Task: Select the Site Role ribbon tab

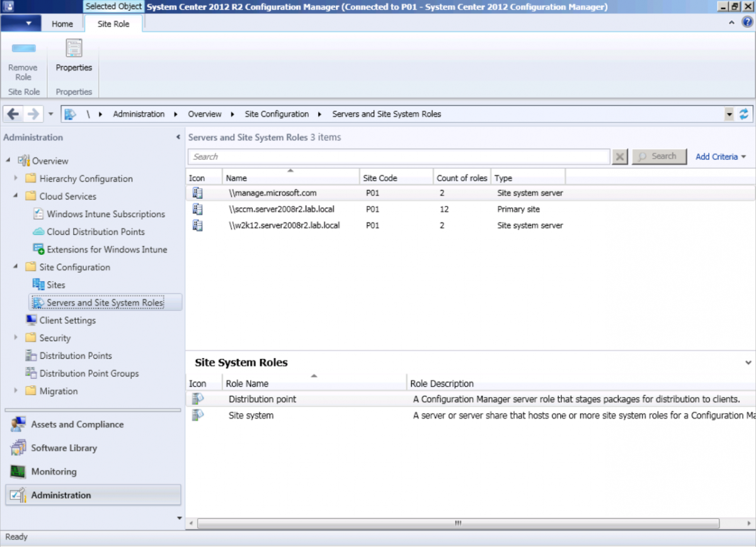Action: pos(113,24)
